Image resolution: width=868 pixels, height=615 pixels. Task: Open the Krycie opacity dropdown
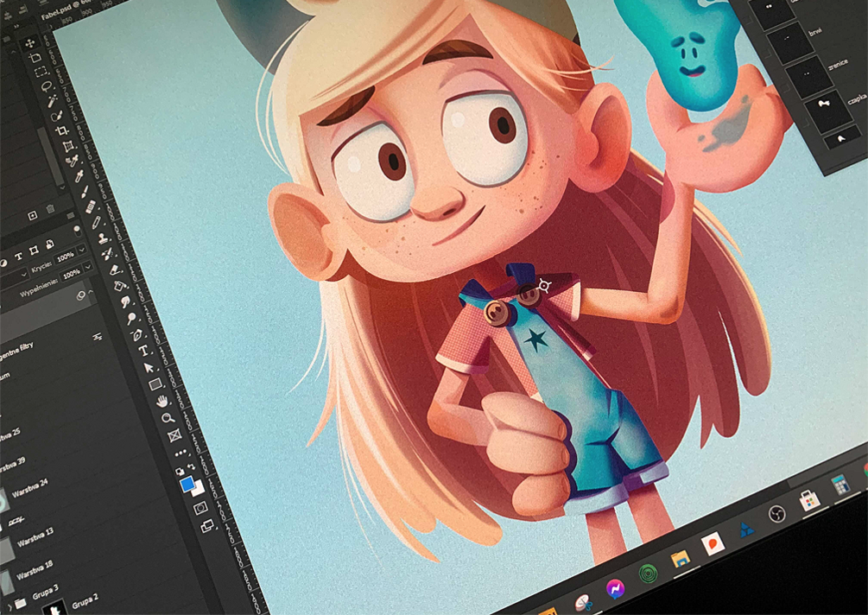pyautogui.click(x=82, y=250)
